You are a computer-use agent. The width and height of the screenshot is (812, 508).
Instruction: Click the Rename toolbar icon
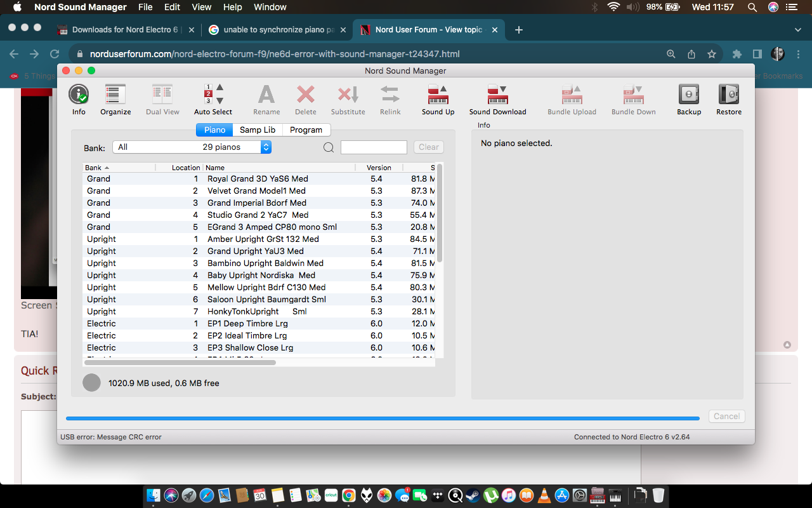click(x=266, y=95)
